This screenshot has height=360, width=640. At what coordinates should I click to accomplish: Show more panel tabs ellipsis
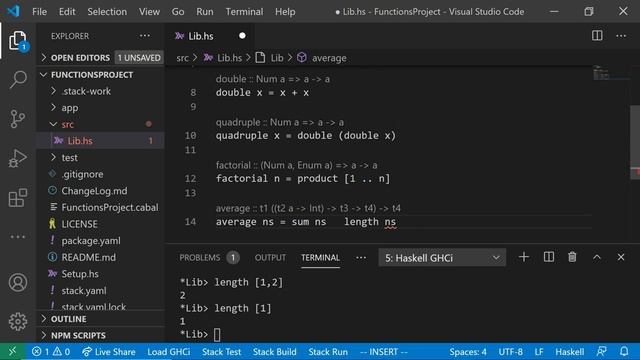361,258
